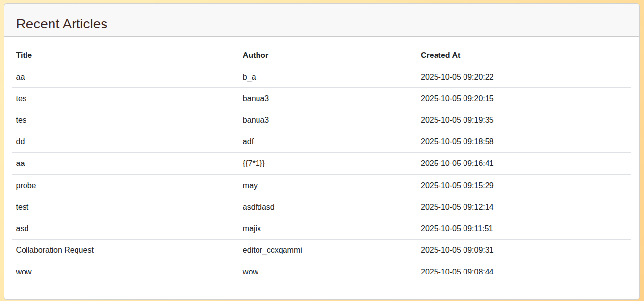
Task: Click the timestamp 2025-10-05 09:16:41
Action: (x=457, y=164)
